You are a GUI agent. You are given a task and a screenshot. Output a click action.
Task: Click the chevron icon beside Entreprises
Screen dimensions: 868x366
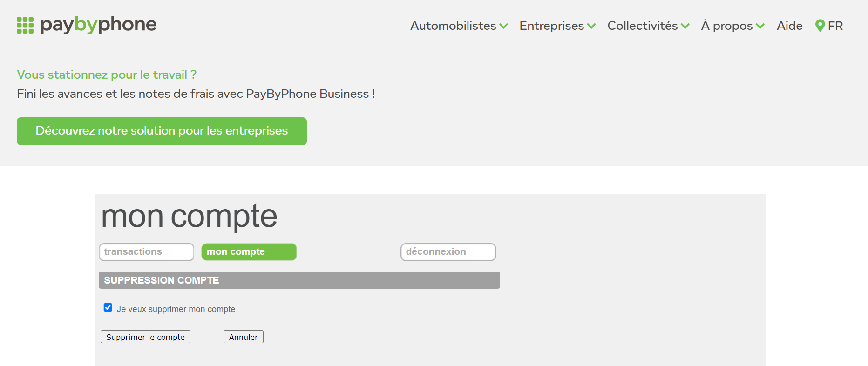coord(591,26)
